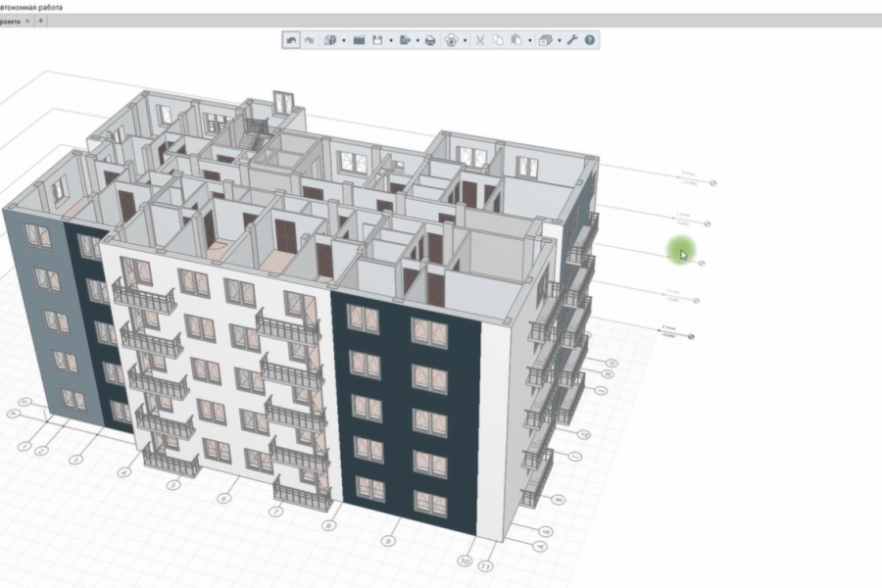882x588 pixels.
Task: Open the dropdown beside the 3D box icon
Action: (x=344, y=40)
